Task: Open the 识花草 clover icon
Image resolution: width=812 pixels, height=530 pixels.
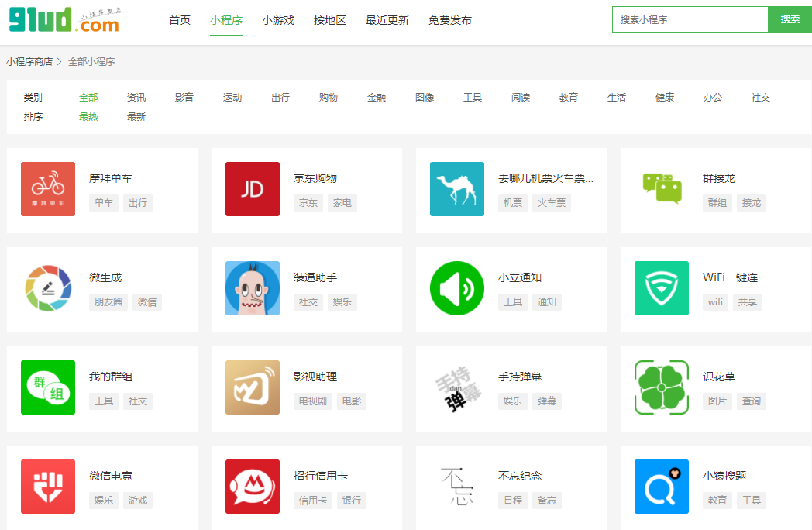Action: coord(662,388)
